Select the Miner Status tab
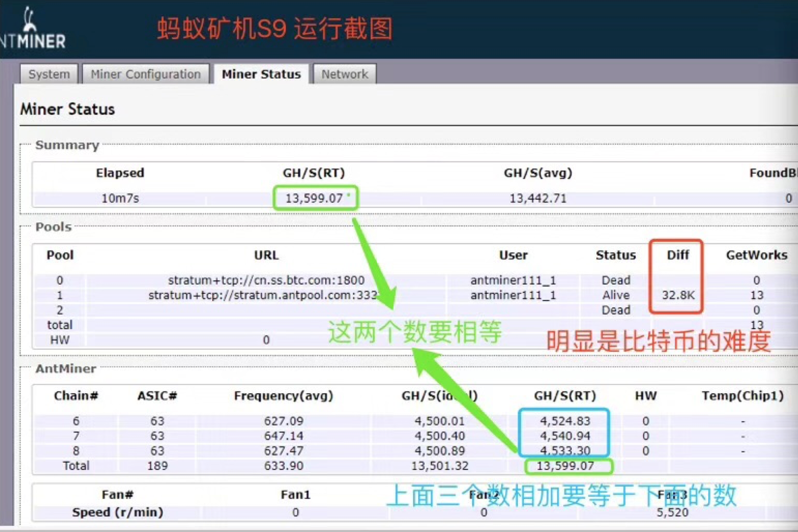Viewport: 798px width, 532px height. (x=261, y=74)
